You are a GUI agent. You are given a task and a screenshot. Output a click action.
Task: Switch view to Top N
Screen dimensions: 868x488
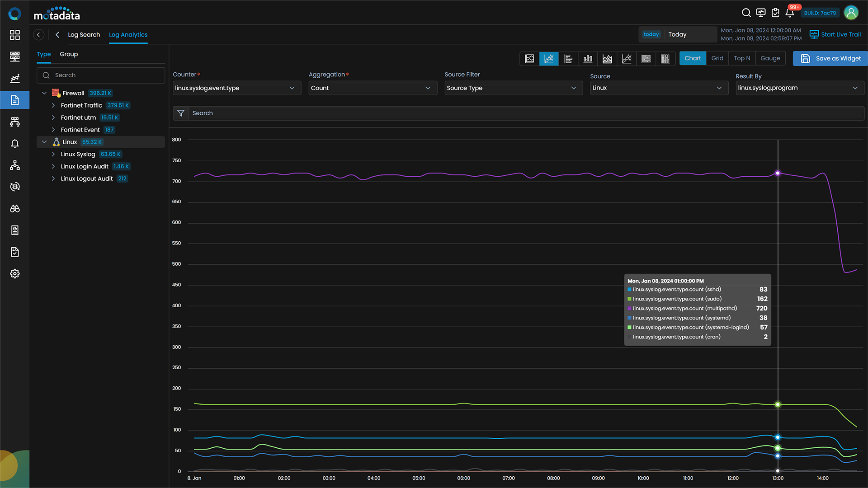coord(742,58)
